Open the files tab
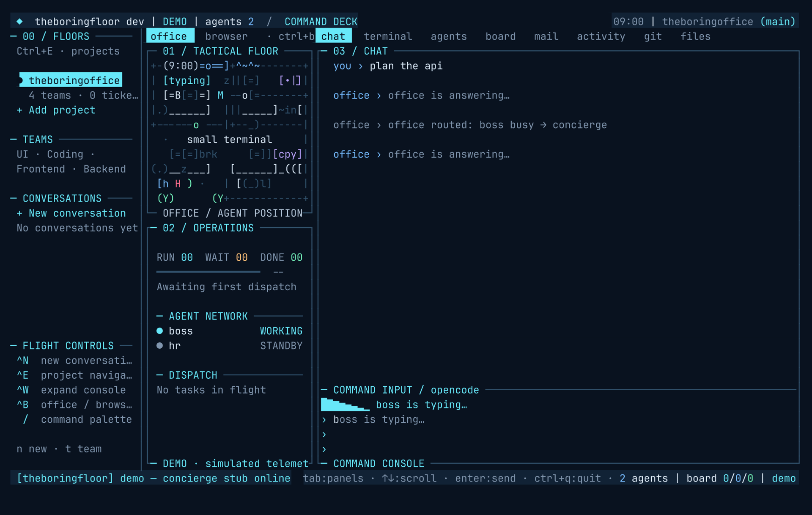812x515 pixels. coord(695,36)
